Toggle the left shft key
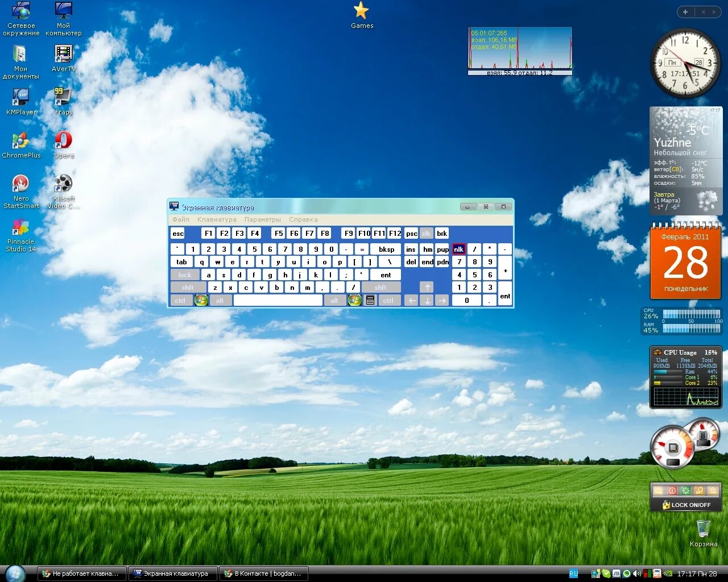Viewport: 728px width, 582px height. click(188, 287)
